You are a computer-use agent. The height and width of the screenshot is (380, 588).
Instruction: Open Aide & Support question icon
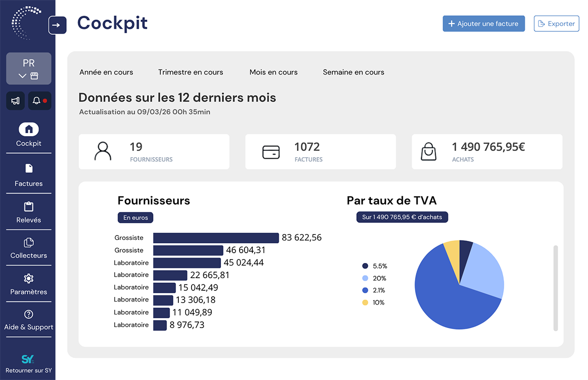pos(28,314)
